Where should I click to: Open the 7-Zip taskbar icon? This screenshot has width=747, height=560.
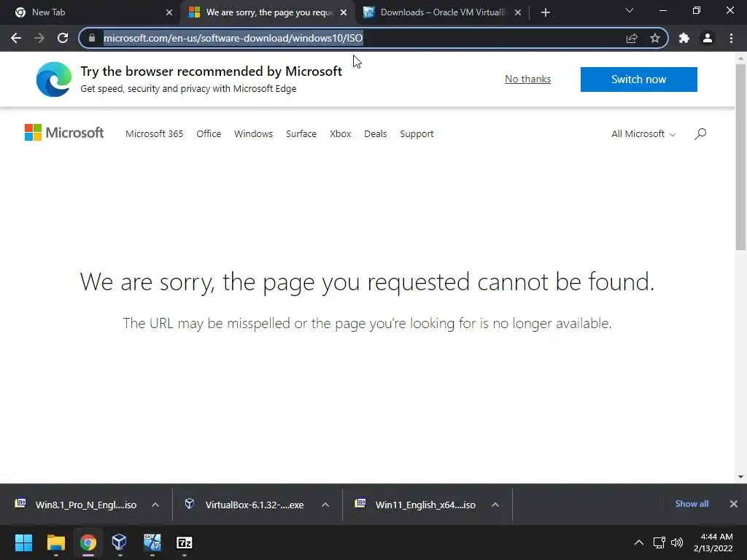click(185, 542)
